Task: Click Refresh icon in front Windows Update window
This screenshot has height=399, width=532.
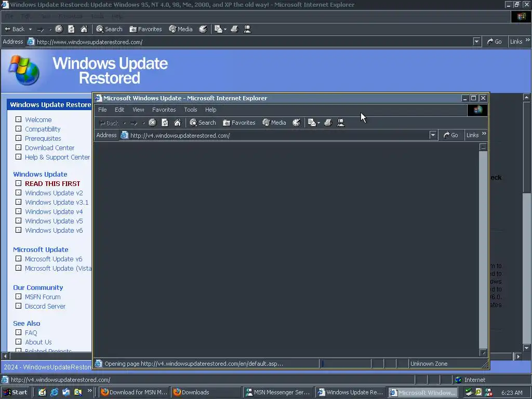Action: tap(165, 123)
